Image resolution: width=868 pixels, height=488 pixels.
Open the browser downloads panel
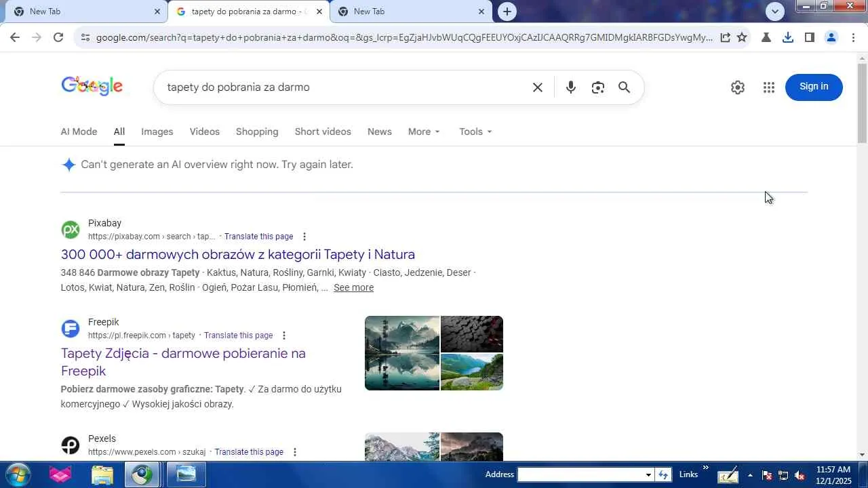point(788,37)
